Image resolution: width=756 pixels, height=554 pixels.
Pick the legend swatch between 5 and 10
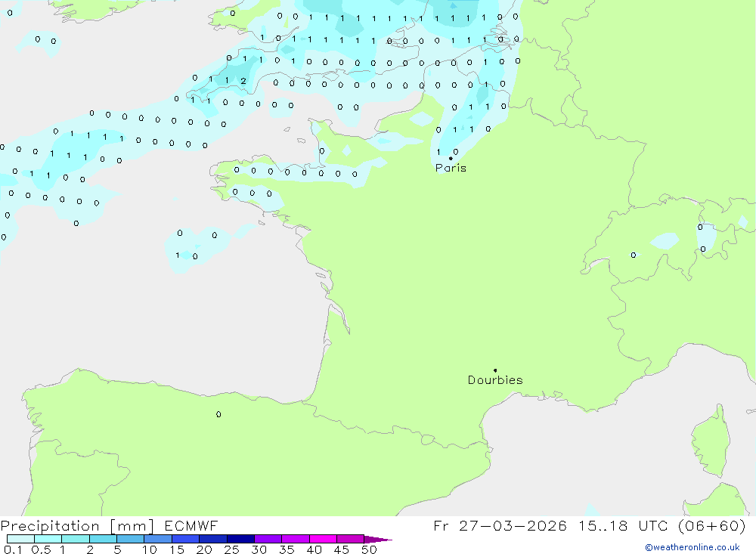point(131,539)
